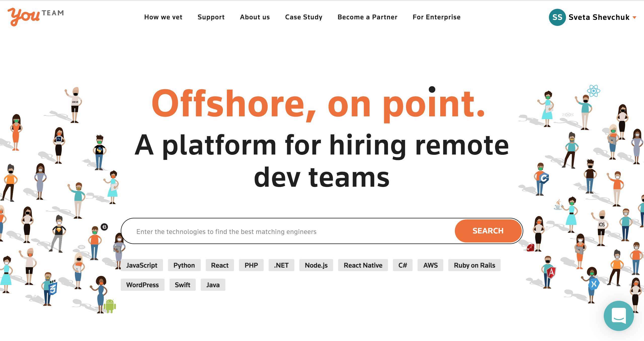Open the chat widget bubble
Screen dimensions: 644x341
point(619,316)
